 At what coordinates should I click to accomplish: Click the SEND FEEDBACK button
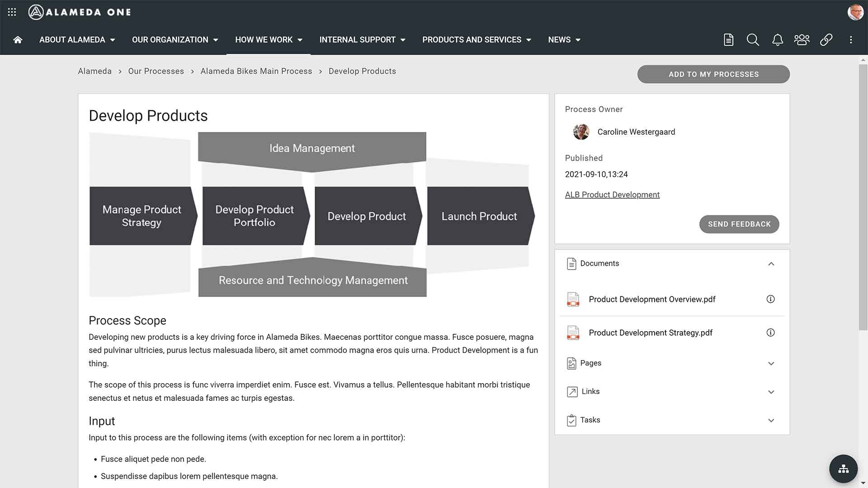click(739, 224)
